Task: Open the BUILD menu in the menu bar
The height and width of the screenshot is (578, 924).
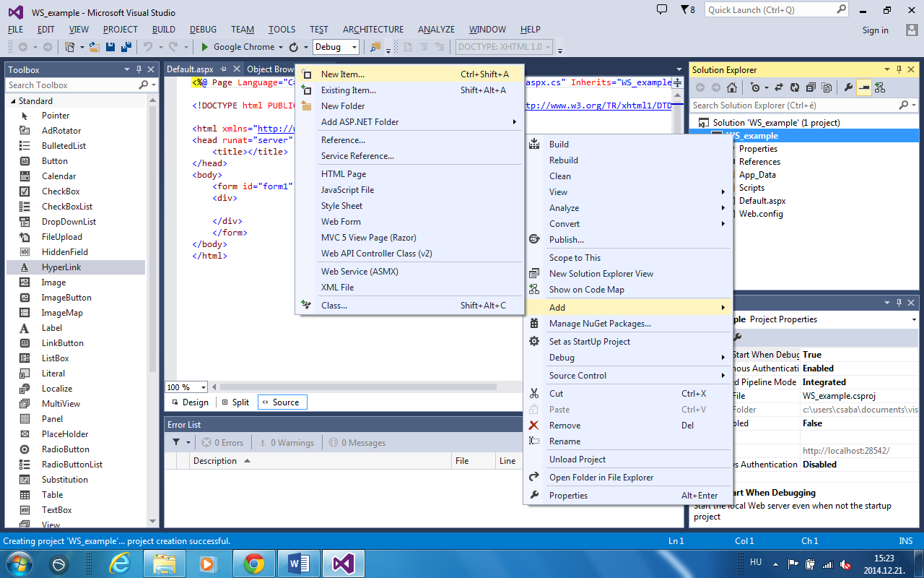Action: tap(164, 30)
